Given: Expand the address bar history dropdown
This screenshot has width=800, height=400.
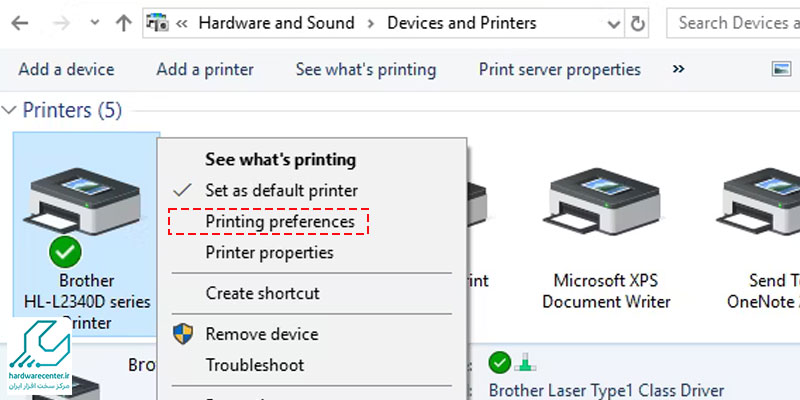Looking at the screenshot, I should [x=614, y=24].
